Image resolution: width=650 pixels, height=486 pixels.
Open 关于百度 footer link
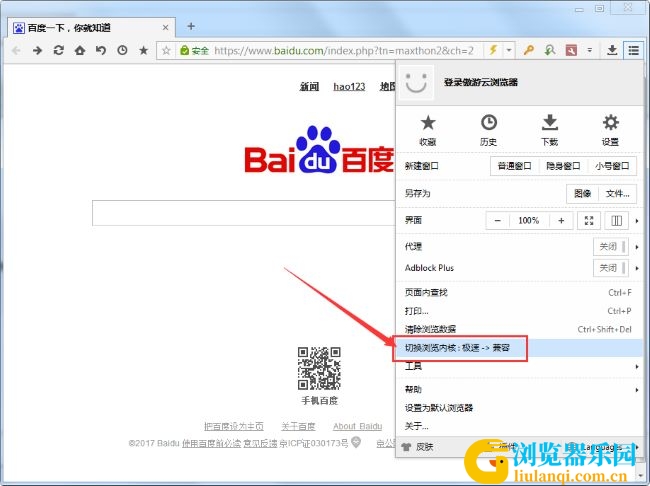(x=298, y=426)
